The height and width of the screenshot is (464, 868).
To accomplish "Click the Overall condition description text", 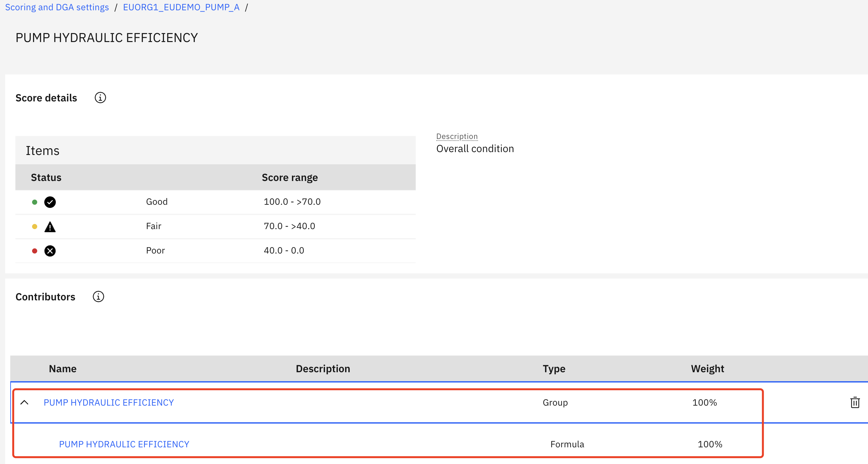I will tap(475, 149).
